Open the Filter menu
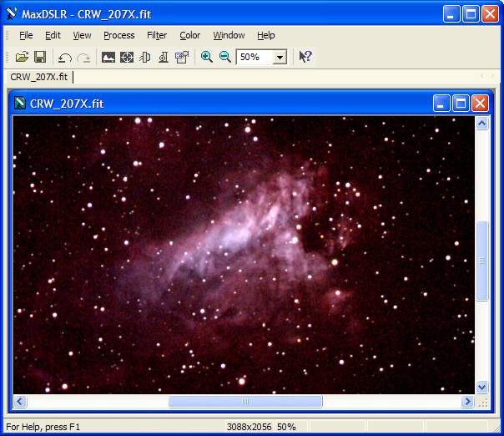 157,35
